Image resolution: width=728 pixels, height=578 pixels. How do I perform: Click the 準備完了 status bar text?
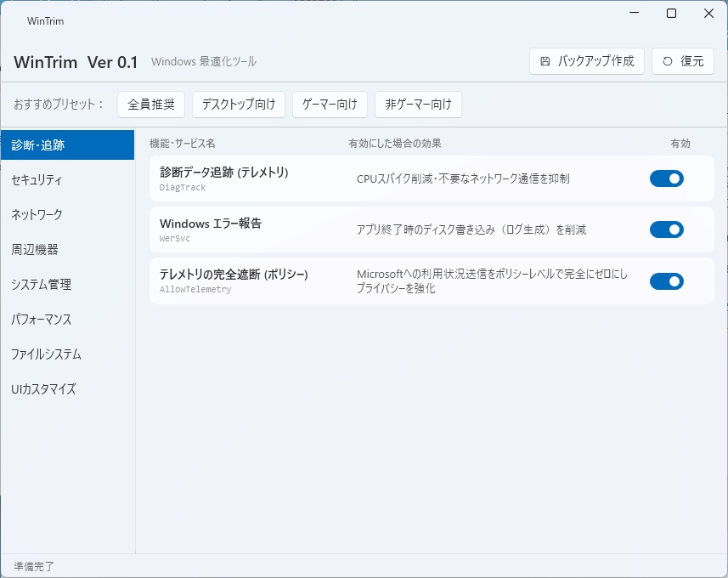(x=34, y=566)
